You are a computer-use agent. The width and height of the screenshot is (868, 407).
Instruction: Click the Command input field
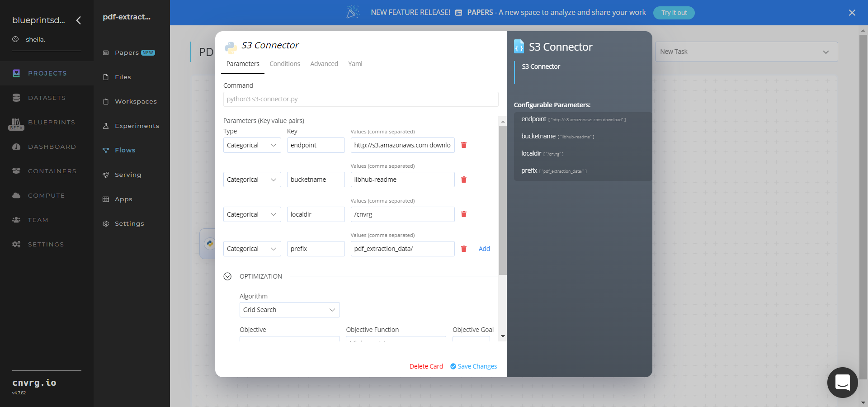[x=361, y=99]
